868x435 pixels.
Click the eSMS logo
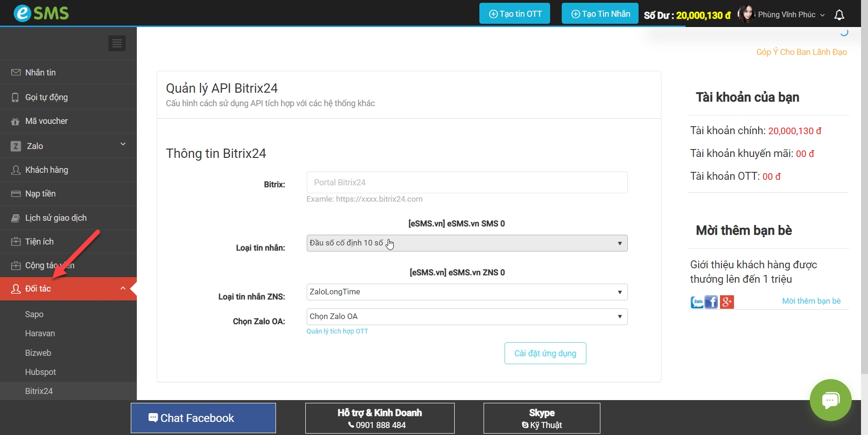41,13
